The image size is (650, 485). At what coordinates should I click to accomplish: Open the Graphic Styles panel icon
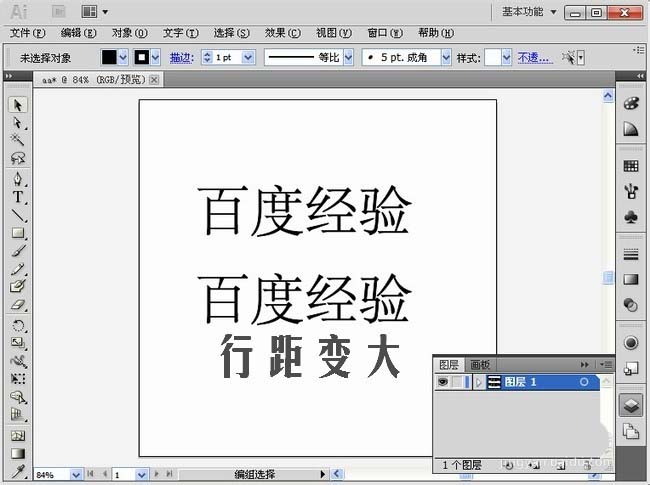[631, 368]
